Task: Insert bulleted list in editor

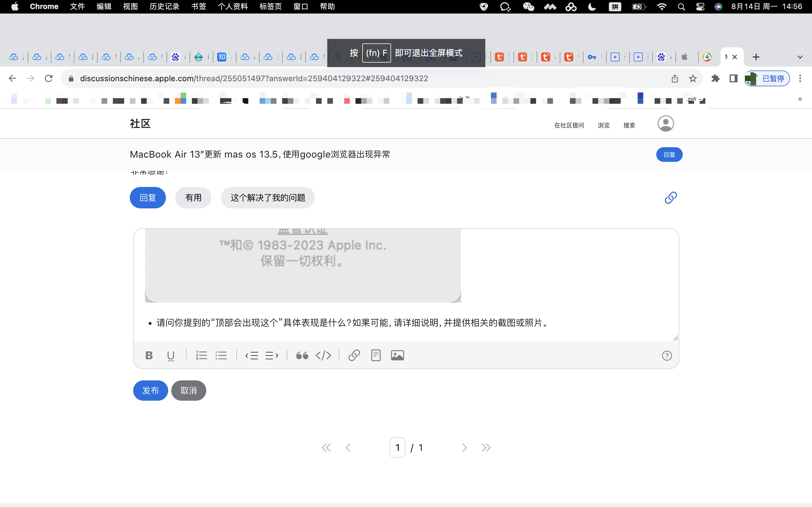Action: pyautogui.click(x=221, y=356)
